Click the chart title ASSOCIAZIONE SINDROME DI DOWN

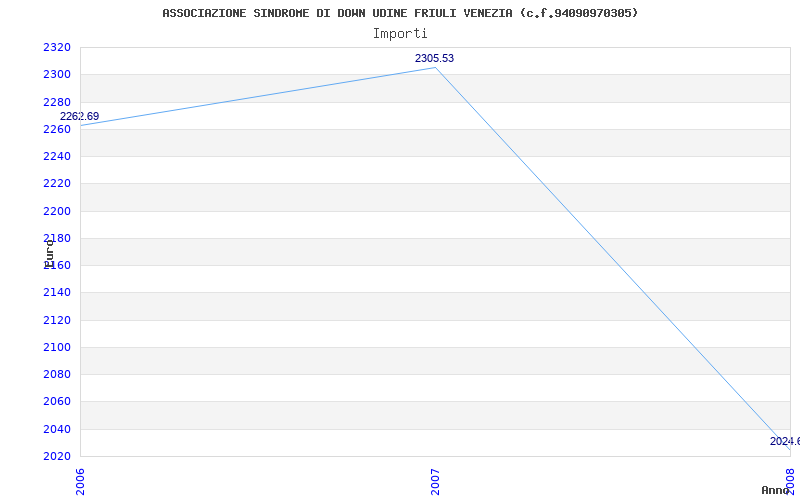point(400,13)
